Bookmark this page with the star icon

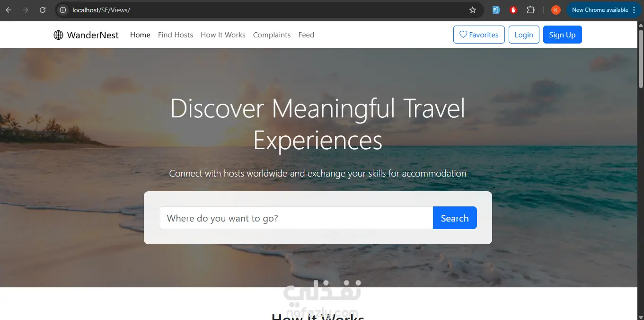pyautogui.click(x=472, y=10)
